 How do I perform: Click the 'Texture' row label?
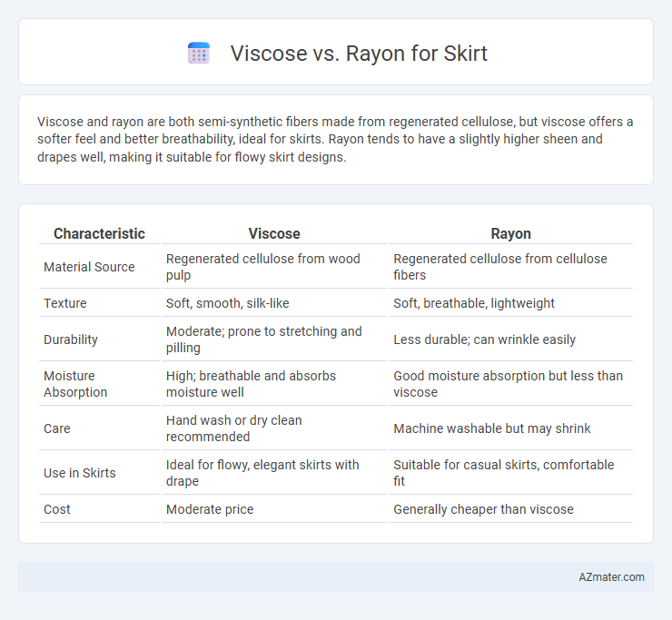tap(65, 303)
